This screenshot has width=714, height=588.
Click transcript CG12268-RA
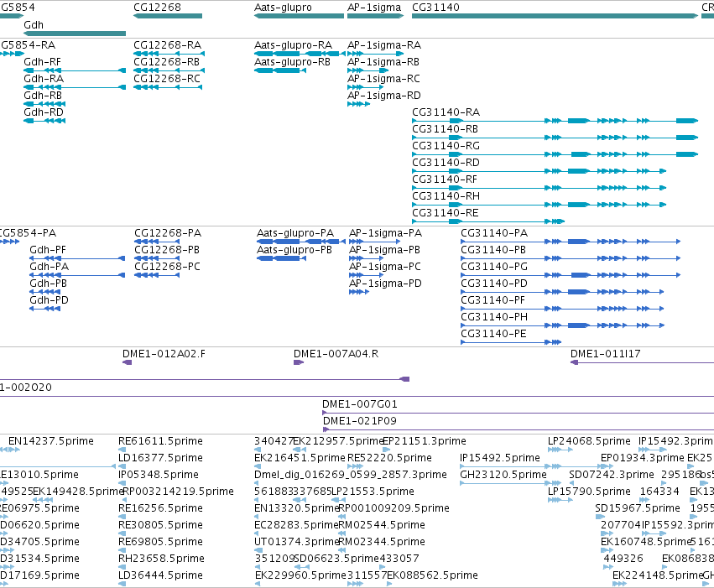click(x=167, y=45)
